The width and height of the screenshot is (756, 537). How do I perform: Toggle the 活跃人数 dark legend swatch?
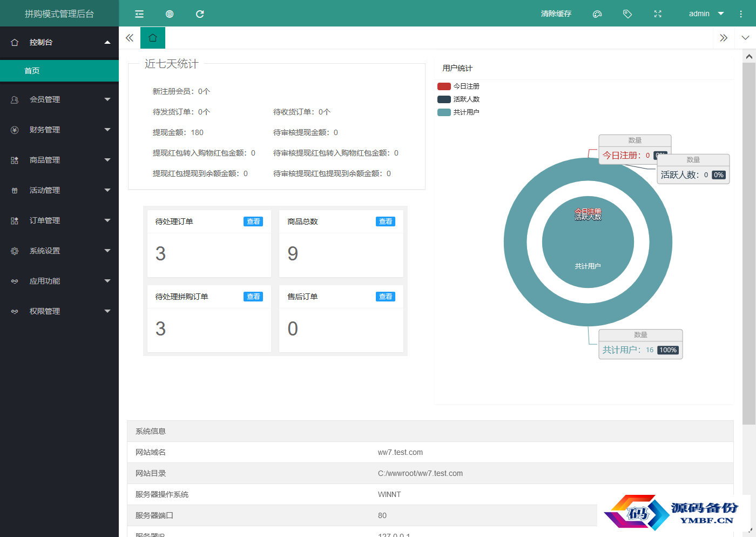pyautogui.click(x=444, y=99)
